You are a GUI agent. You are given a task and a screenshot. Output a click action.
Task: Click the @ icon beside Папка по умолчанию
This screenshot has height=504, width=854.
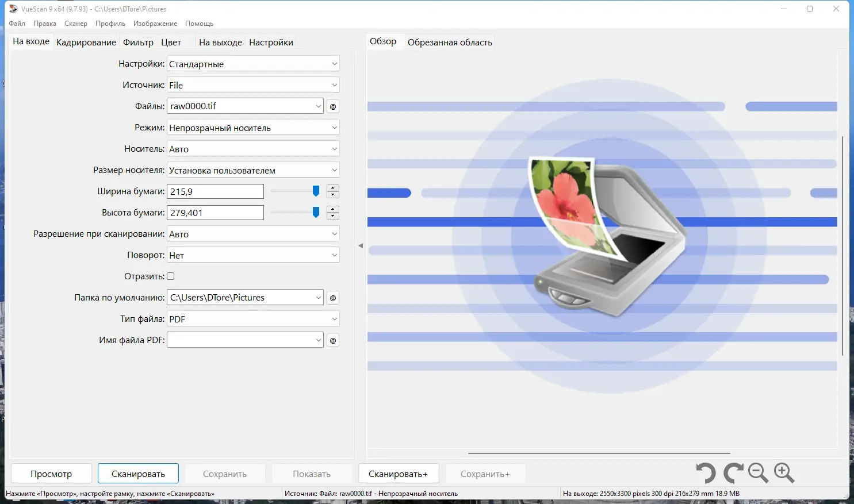[x=332, y=297]
